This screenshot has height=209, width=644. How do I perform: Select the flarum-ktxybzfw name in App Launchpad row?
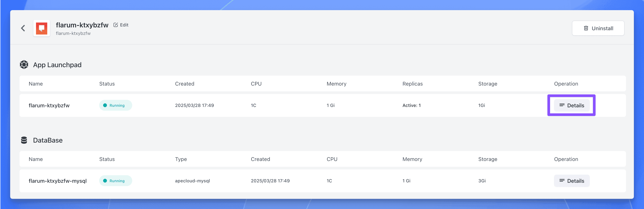(49, 105)
